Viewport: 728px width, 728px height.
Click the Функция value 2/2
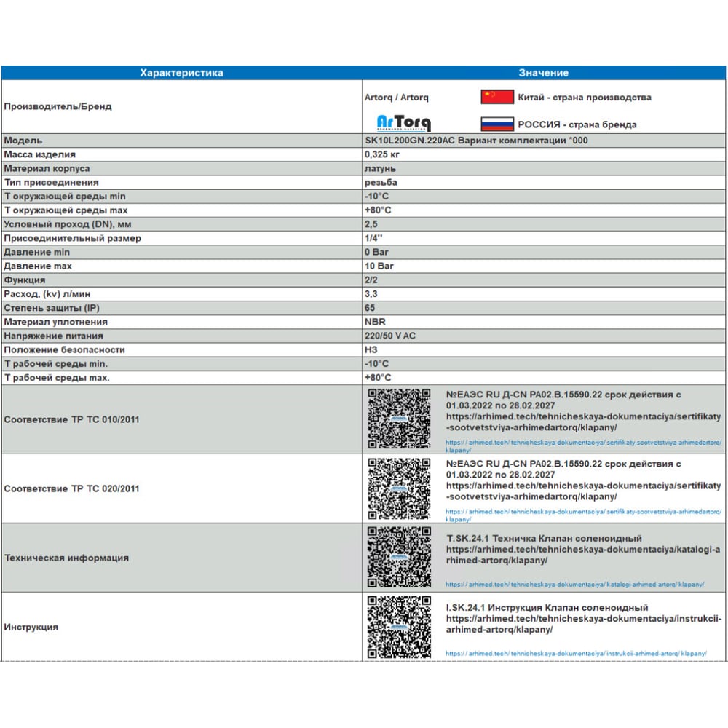click(371, 280)
